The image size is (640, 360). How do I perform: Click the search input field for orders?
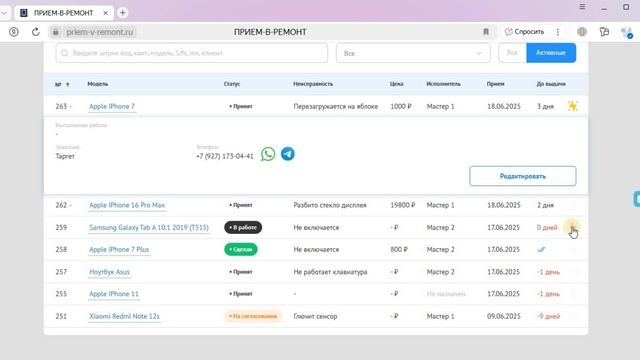[191, 53]
